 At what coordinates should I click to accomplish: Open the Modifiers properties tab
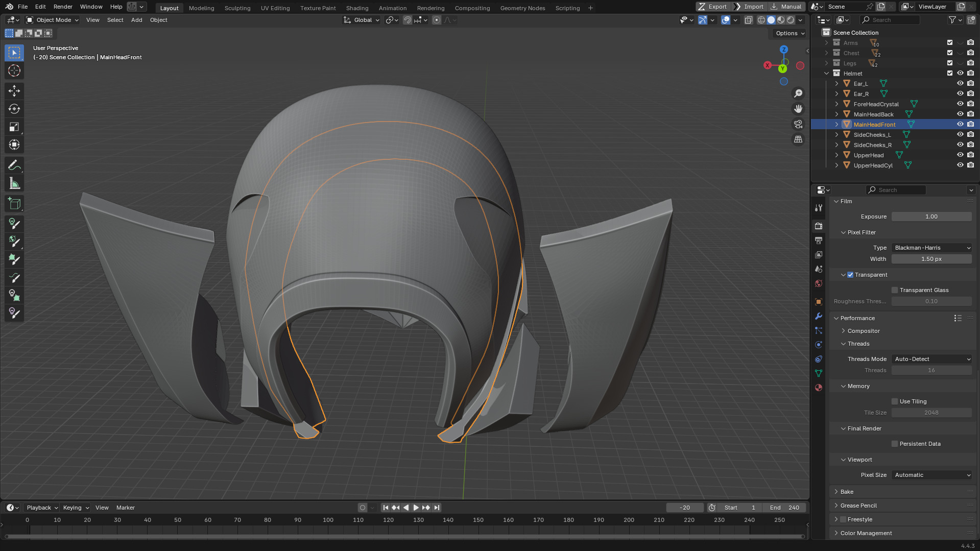point(819,316)
